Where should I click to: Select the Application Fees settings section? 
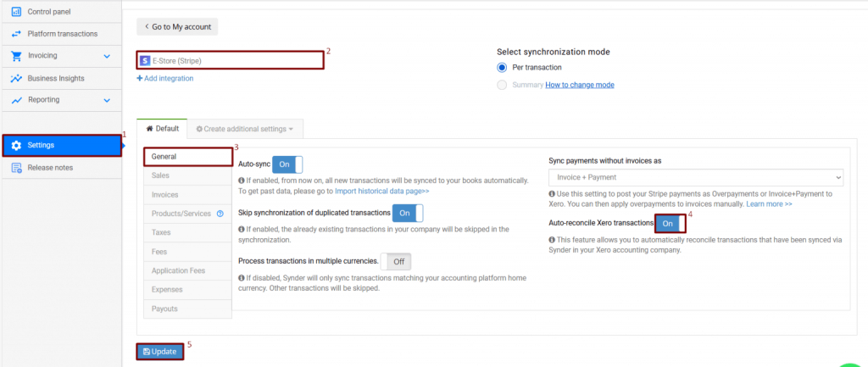[187, 270]
